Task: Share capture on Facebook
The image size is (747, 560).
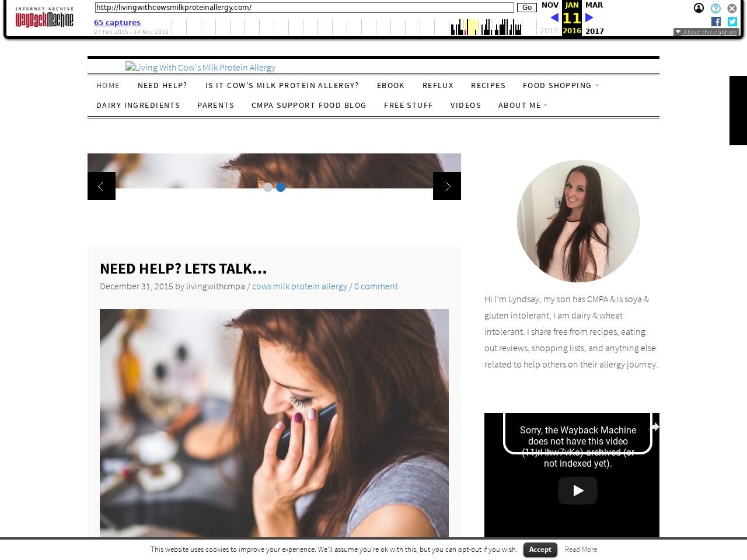Action: 716,22
